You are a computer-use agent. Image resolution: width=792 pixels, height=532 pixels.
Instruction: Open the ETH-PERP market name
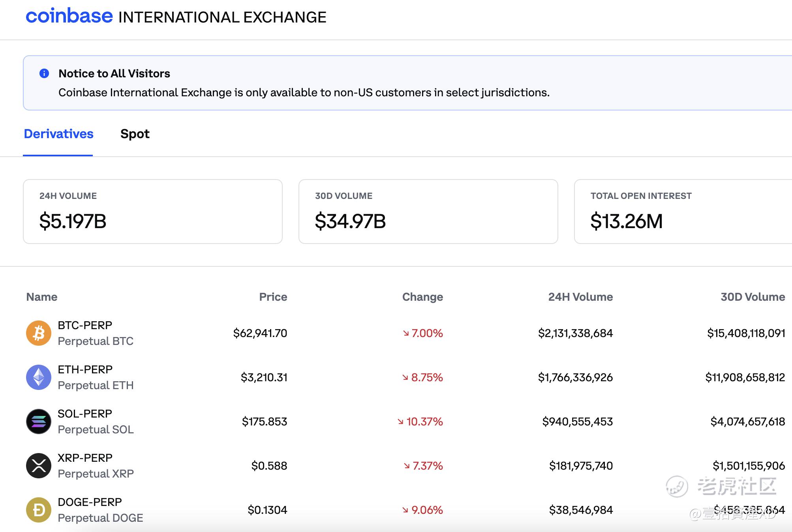click(85, 369)
